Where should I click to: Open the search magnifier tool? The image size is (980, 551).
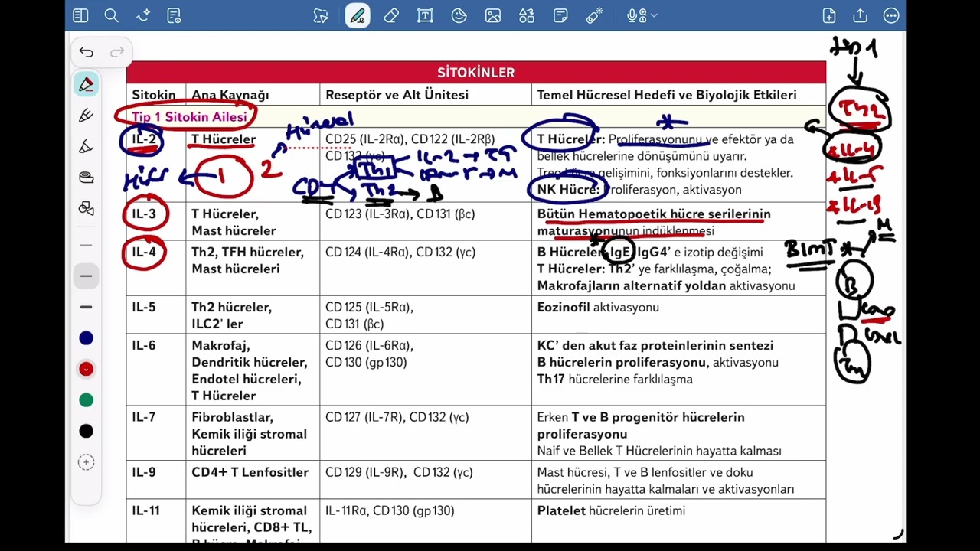coord(111,15)
